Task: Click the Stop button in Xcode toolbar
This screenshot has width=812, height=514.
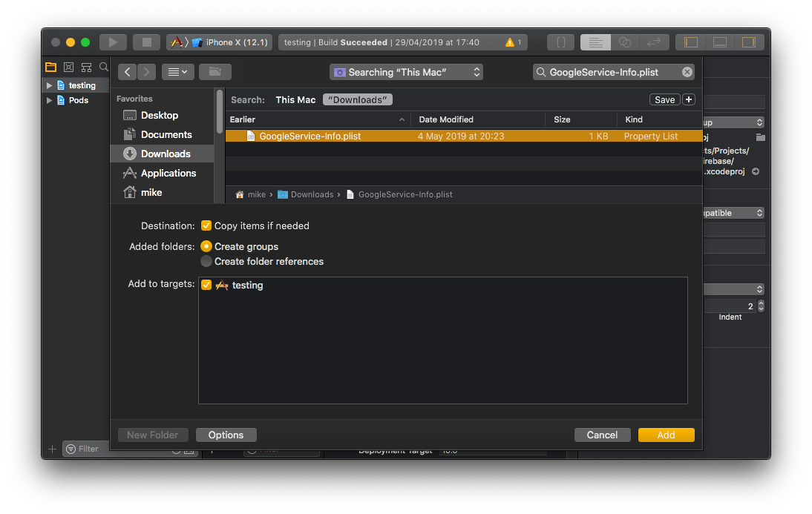Action: (x=146, y=42)
